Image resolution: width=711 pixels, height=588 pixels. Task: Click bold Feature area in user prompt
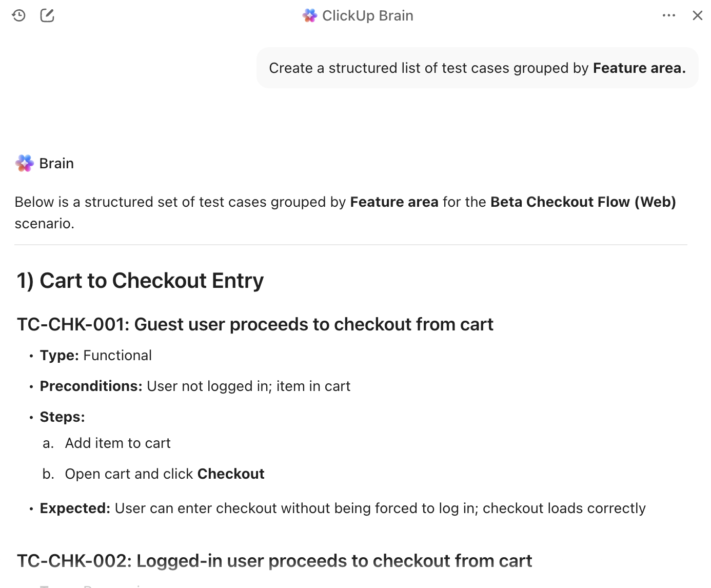point(639,68)
